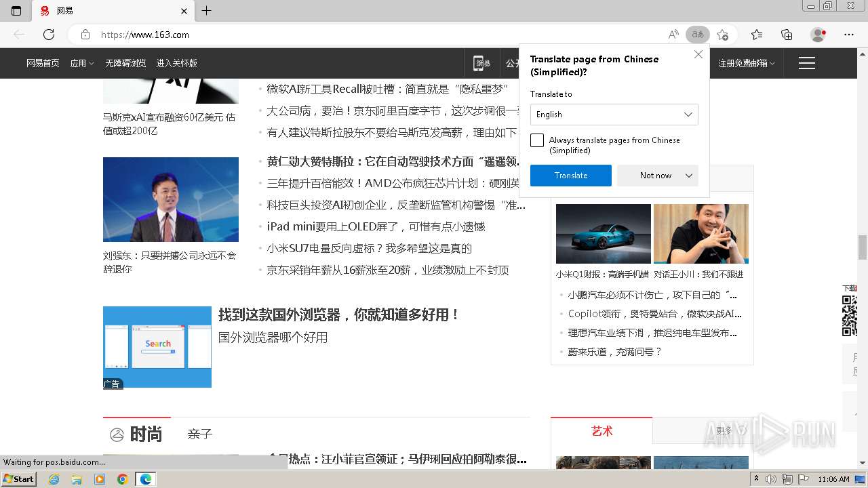Open article 微软AI新工具Recall被吐槽

388,89
